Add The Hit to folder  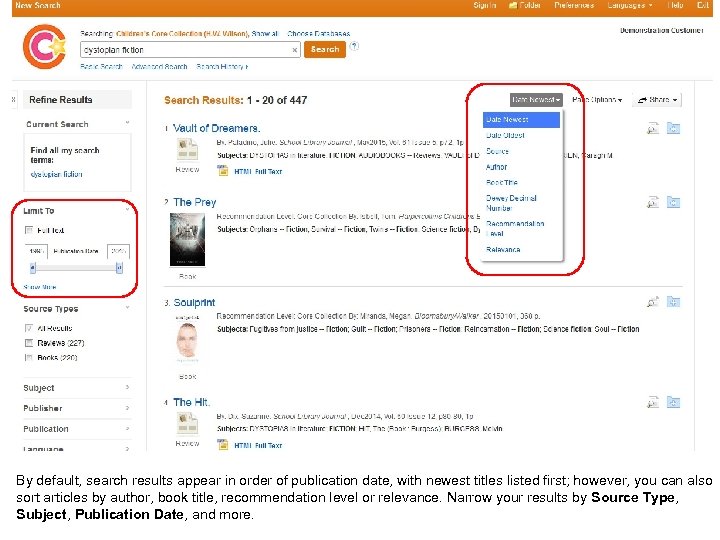[x=673, y=402]
